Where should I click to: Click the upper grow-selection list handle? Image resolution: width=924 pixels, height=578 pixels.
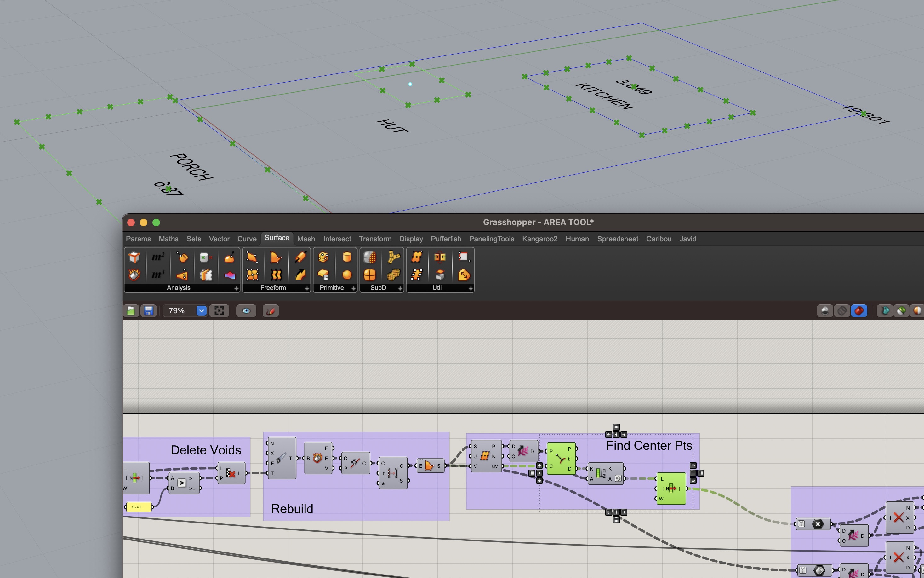616,427
